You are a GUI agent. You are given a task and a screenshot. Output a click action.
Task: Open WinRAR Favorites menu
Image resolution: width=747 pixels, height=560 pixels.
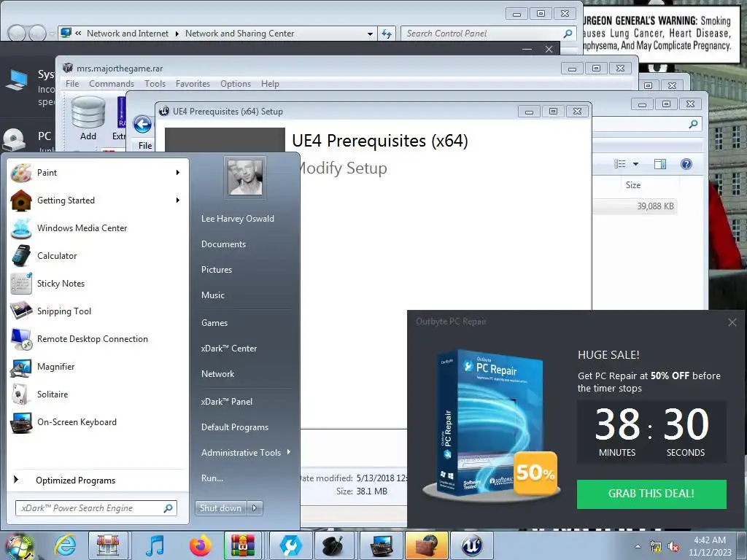coord(193,84)
